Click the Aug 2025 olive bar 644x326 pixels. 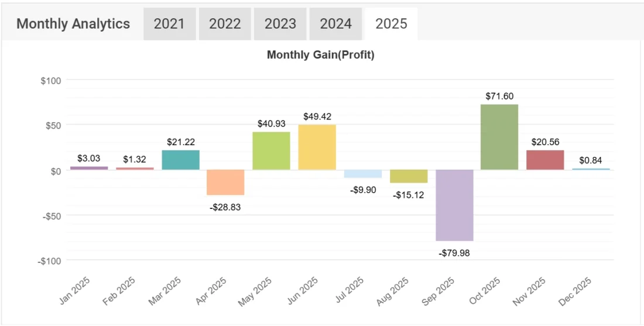coord(409,176)
